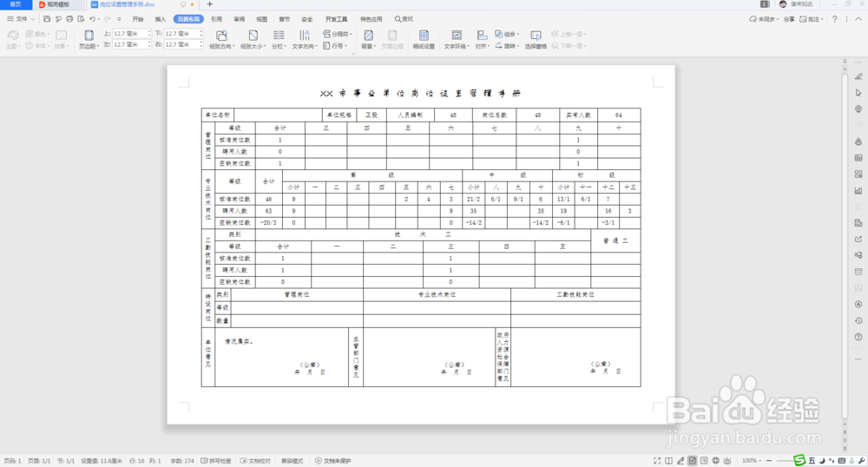Click the 字数: 274 word count in status bar
This screenshot has width=868, height=467.
pos(182,460)
